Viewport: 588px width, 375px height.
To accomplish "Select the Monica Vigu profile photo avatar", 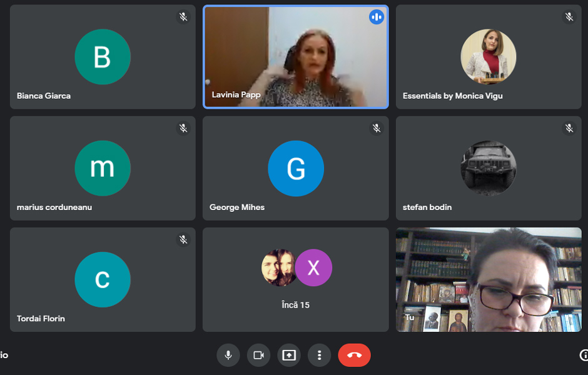I will tap(489, 57).
